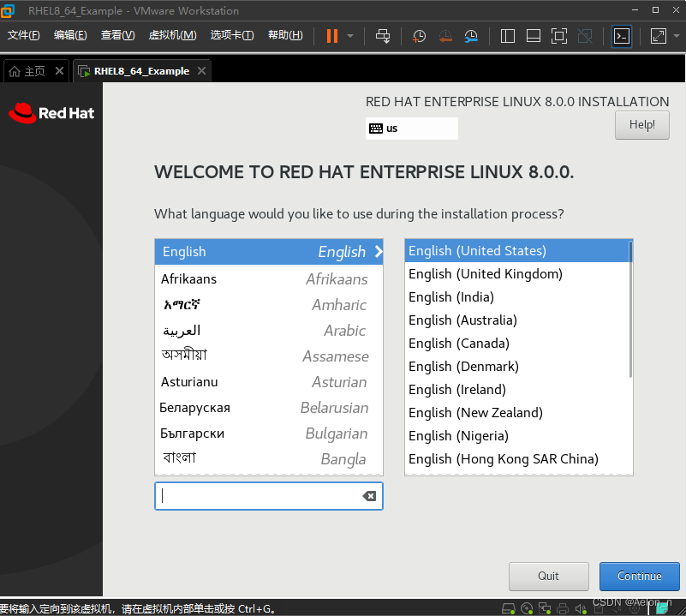Open the 选项卡(T) menu
Image resolution: width=686 pixels, height=616 pixels.
[x=232, y=35]
